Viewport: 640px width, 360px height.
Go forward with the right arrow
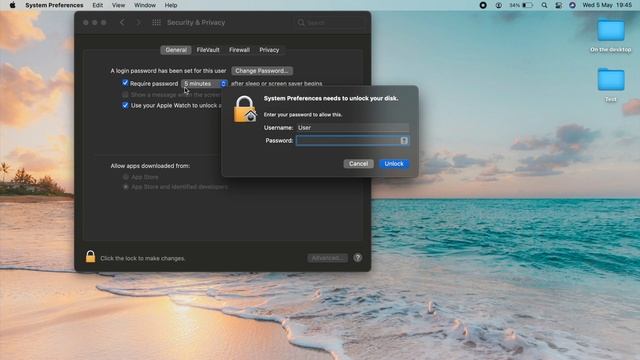tap(138, 22)
